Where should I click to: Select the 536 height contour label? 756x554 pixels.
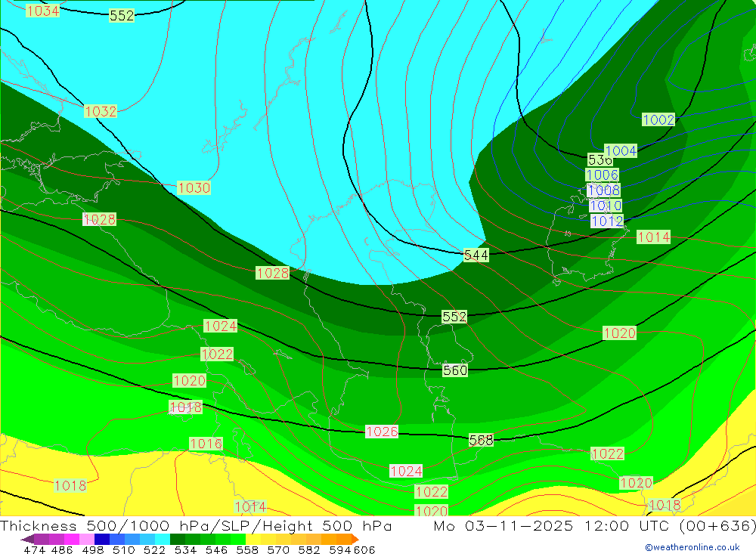click(x=600, y=159)
